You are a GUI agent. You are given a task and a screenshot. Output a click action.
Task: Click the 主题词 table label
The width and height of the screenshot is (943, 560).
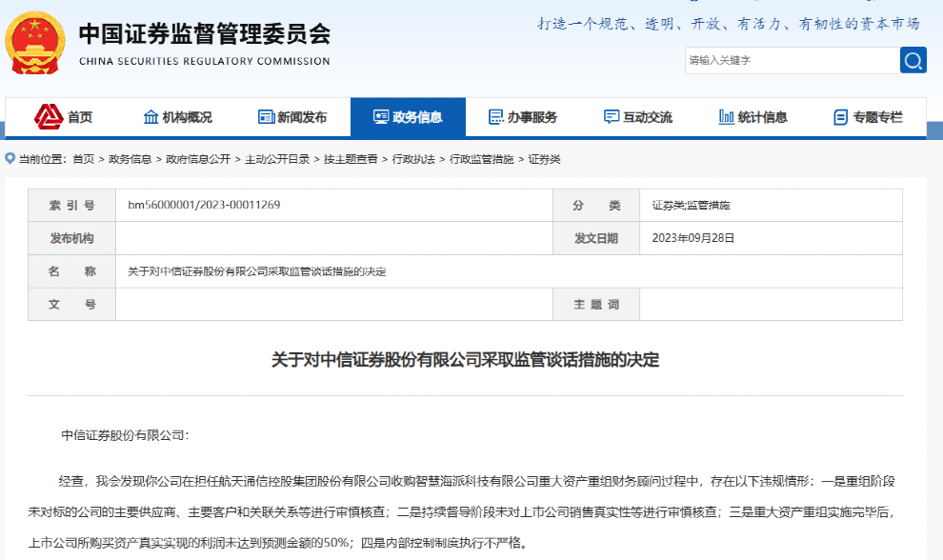coord(596,305)
